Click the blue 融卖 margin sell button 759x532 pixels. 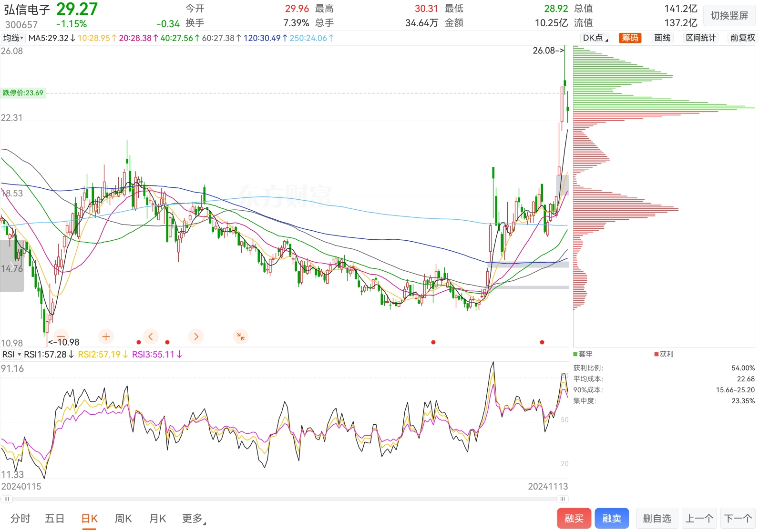point(612,518)
